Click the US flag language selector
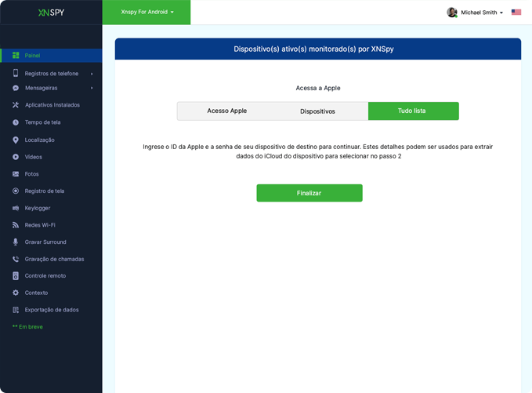532x393 pixels. [516, 13]
